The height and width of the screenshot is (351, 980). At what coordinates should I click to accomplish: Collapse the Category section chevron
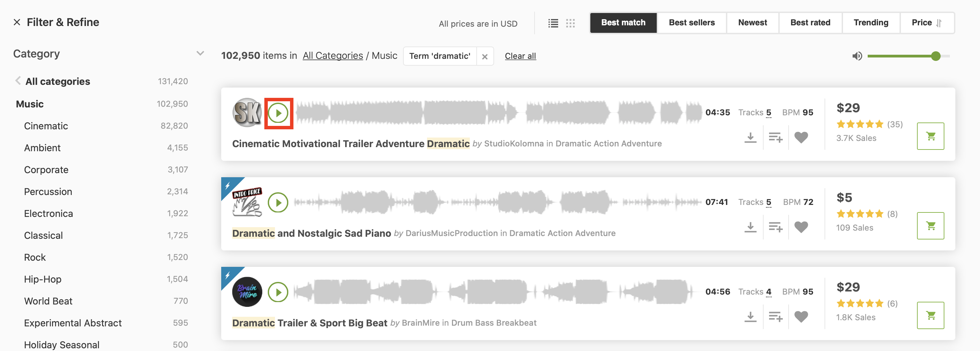[x=200, y=54]
